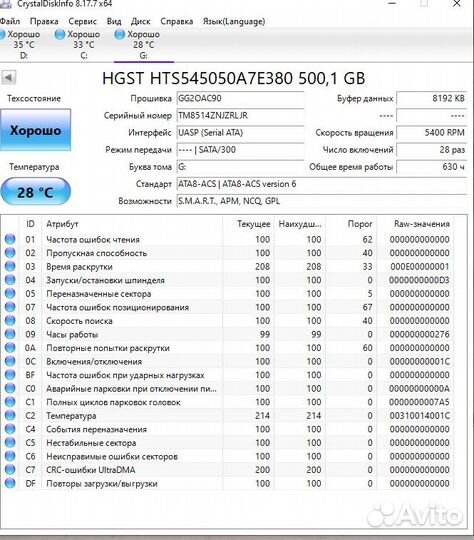Select disk C: tab with 33 °C
The width and height of the screenshot is (474, 540).
tap(79, 45)
